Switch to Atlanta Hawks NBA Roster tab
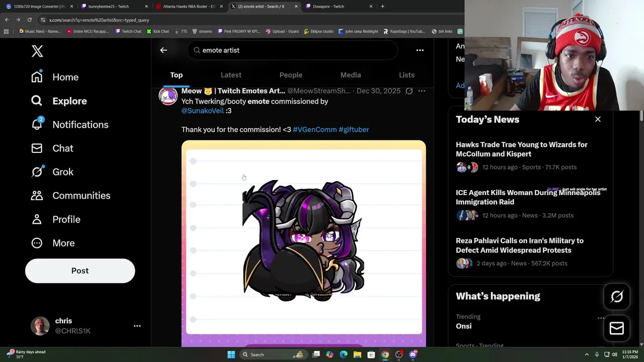Image resolution: width=644 pixels, height=362 pixels. click(x=189, y=7)
